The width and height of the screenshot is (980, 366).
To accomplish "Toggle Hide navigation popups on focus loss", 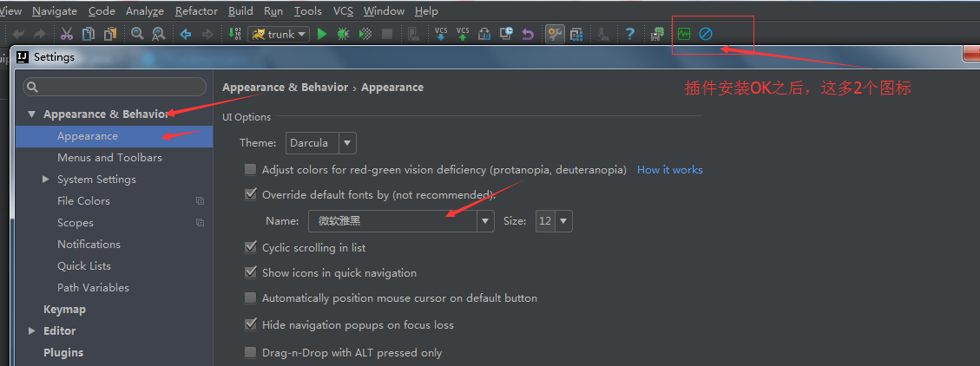I will coord(251,324).
